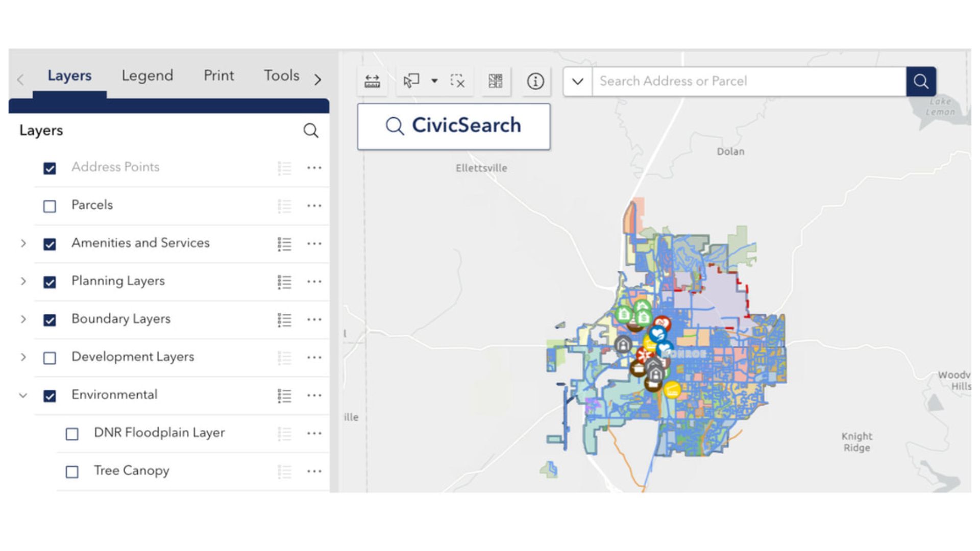Click the yellow map marker icon

672,390
